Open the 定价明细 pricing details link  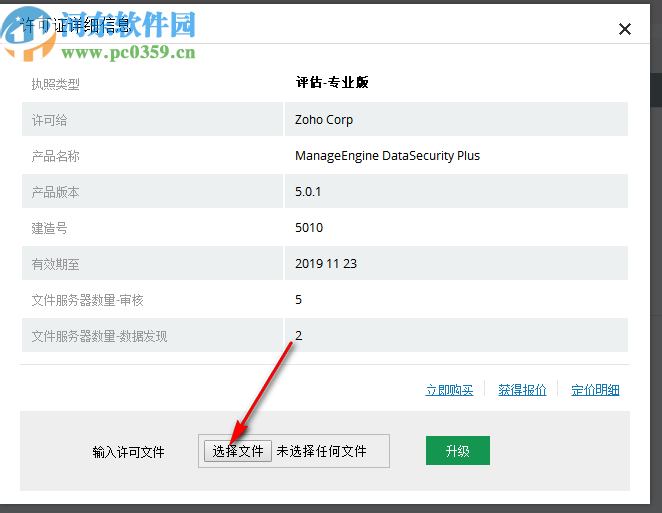pos(595,390)
